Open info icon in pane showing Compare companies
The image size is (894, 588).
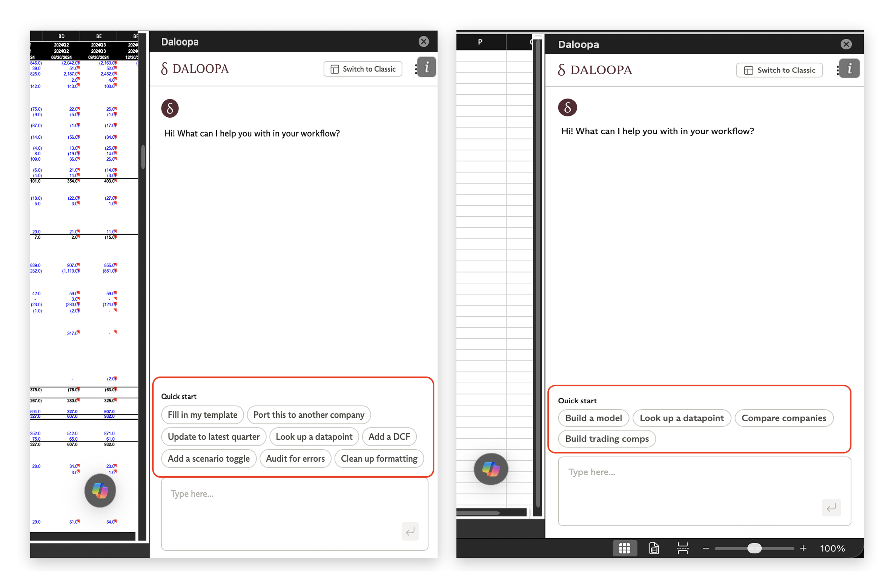(849, 68)
